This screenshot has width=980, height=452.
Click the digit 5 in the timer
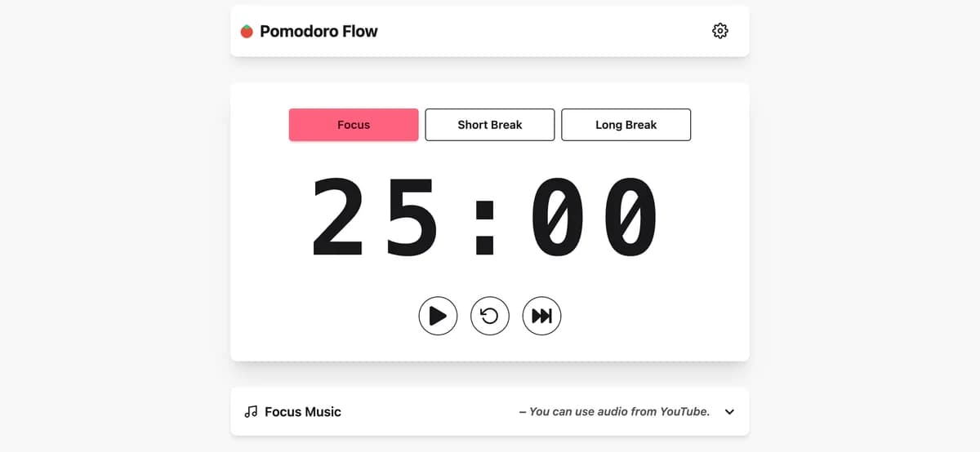click(x=413, y=216)
